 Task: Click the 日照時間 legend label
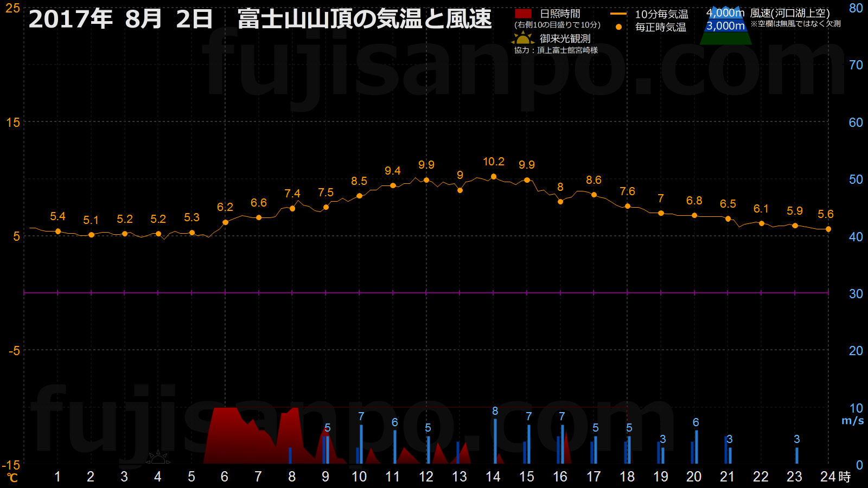[x=560, y=14]
